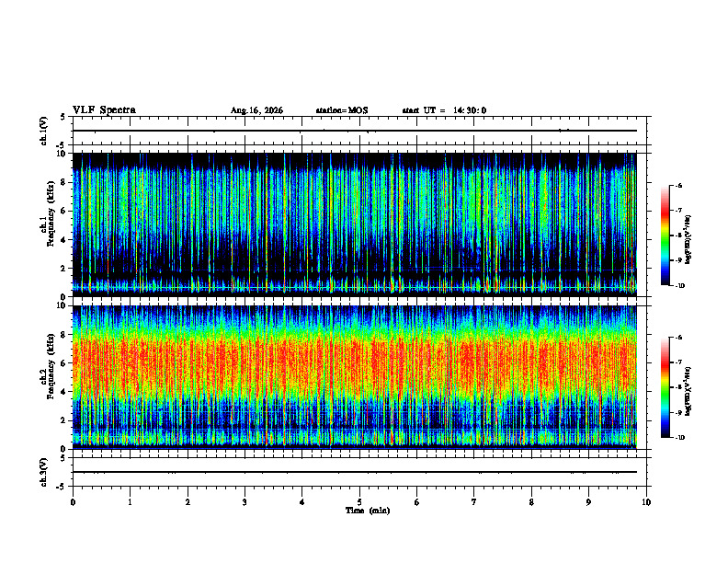
Task: Click the ch.2 spectrogram color scale bar
Action: (665, 387)
